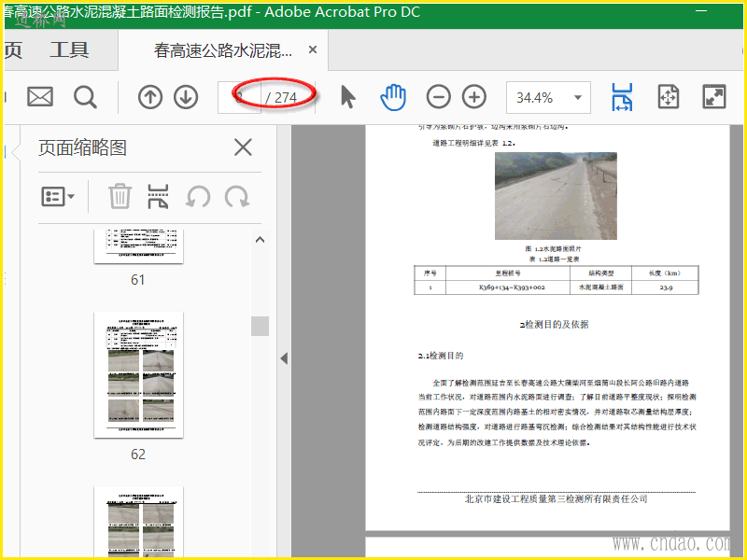This screenshot has width=747, height=560.
Task: Minimize the Acrobat window
Action: click(701, 10)
